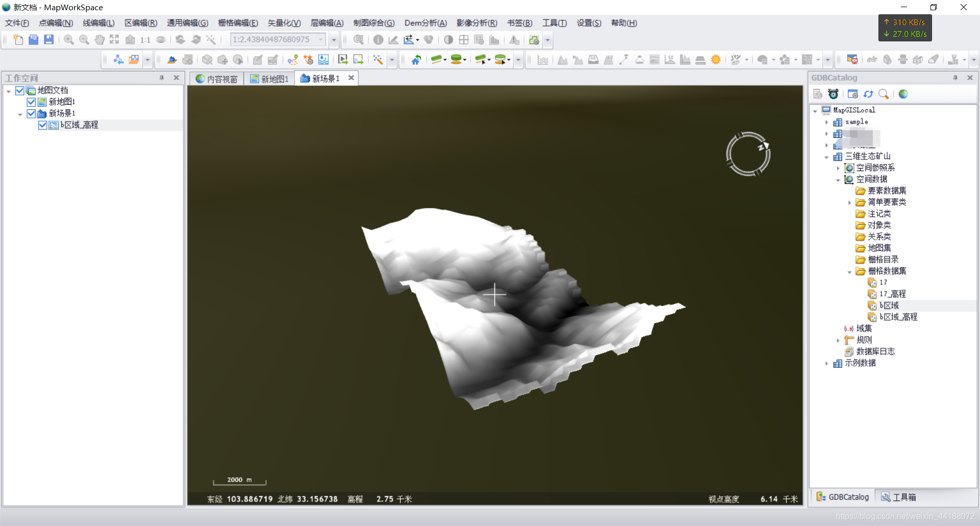Expand the 示例数据 database node

(x=826, y=364)
